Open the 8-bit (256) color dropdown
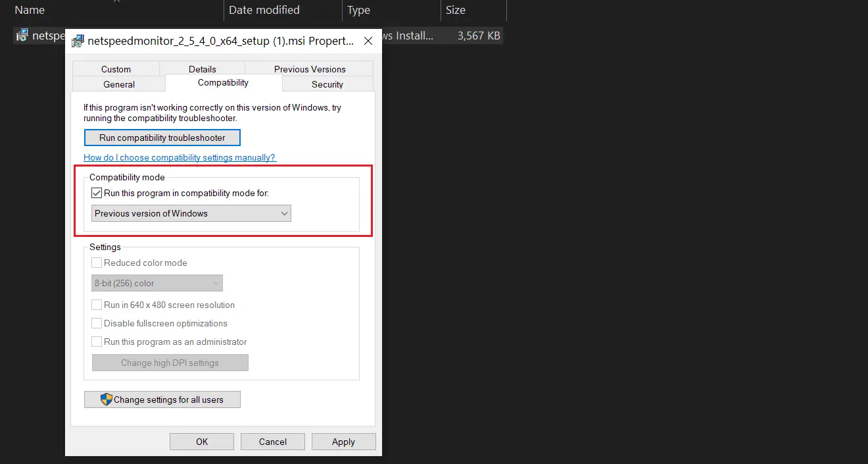868x464 pixels. 157,283
